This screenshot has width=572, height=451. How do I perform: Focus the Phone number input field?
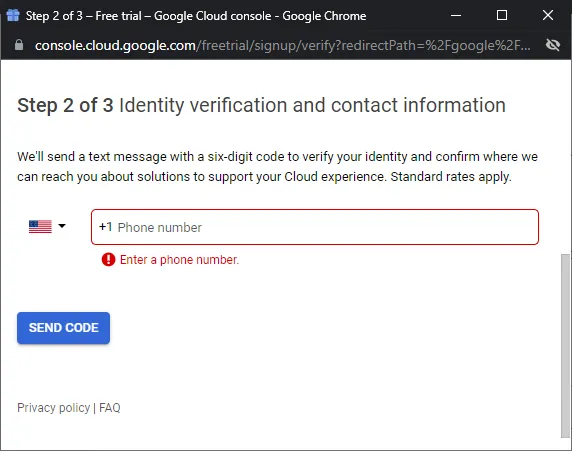[315, 227]
